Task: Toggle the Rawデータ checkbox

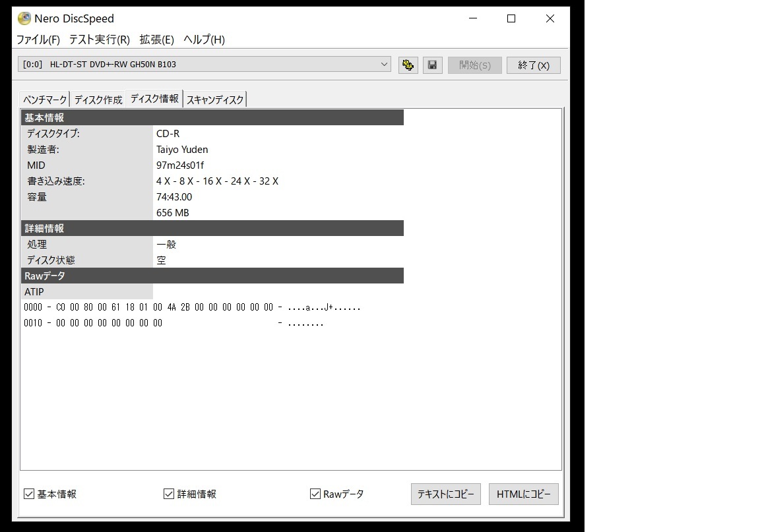Action: (315, 494)
